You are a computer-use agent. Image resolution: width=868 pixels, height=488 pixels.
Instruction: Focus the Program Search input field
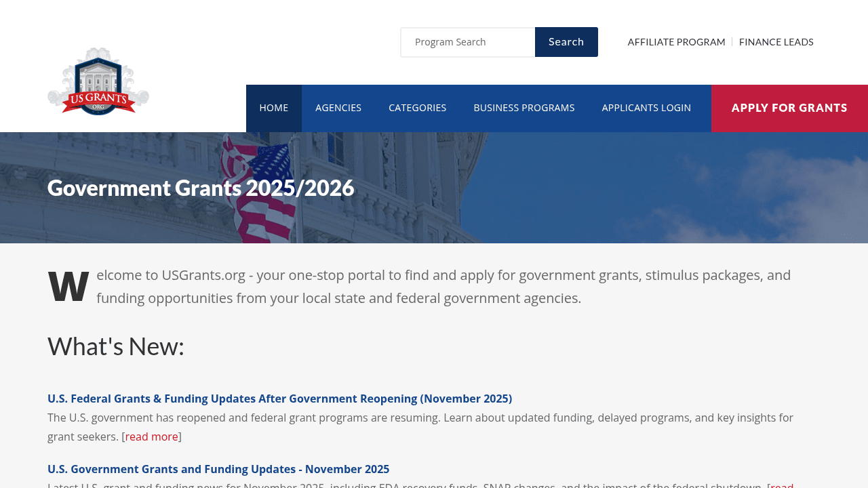(468, 42)
